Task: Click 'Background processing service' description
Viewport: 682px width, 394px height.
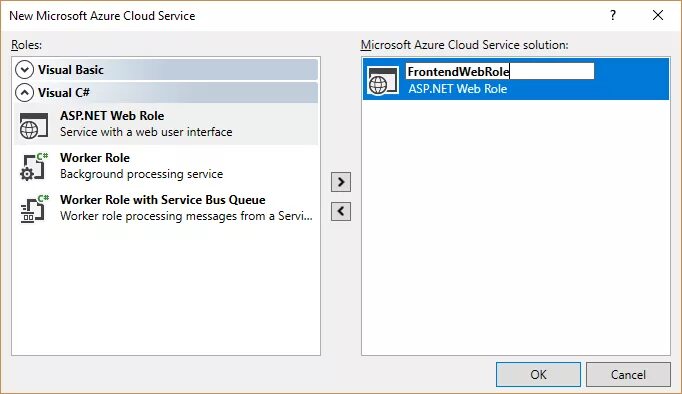Action: [141, 174]
